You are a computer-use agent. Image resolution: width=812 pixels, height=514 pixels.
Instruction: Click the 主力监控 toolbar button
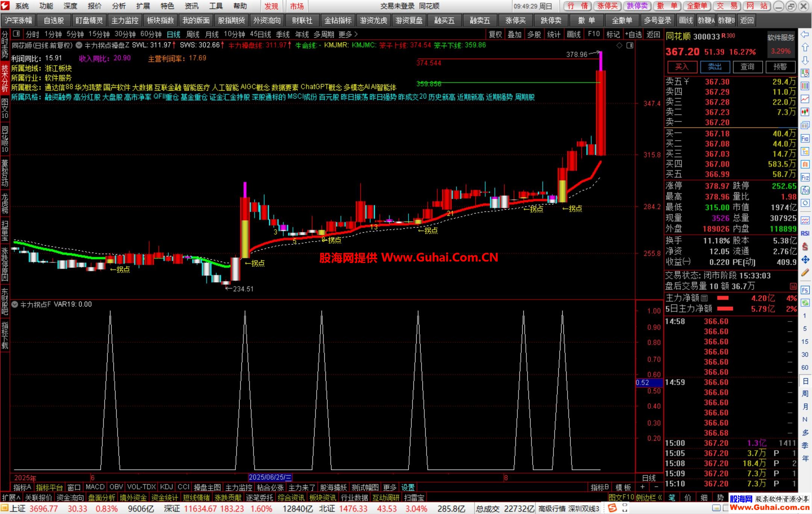[125, 20]
